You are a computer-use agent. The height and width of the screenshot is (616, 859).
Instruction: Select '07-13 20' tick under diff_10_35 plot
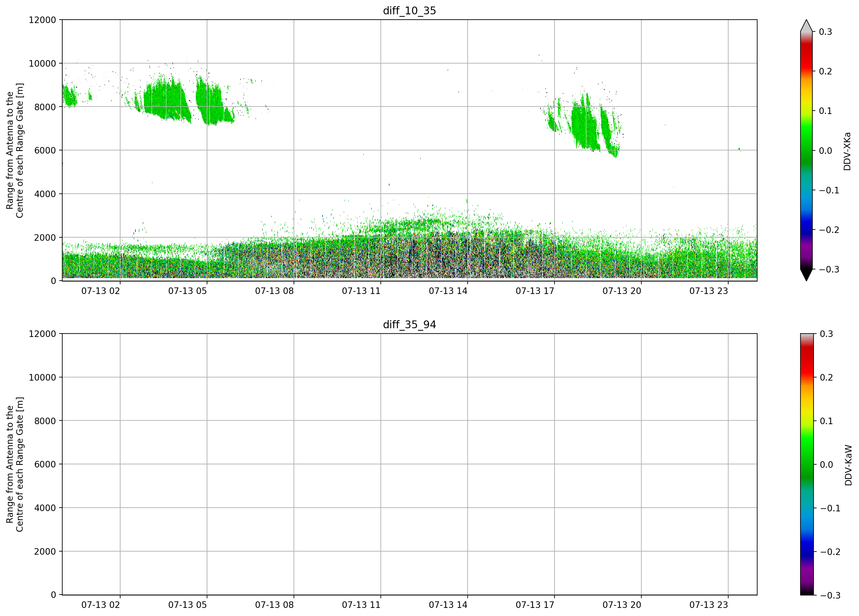click(x=622, y=291)
